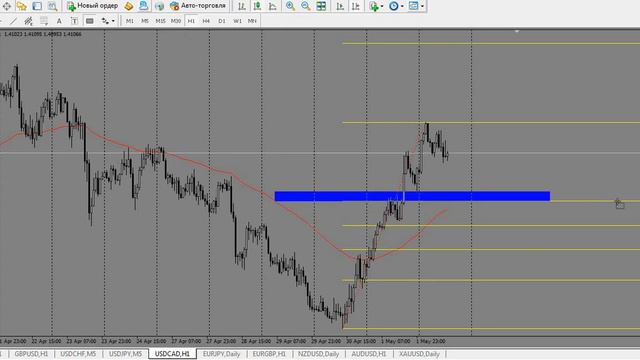This screenshot has width=640, height=360.
Task: Click the Новый ордер button
Action: (92, 6)
